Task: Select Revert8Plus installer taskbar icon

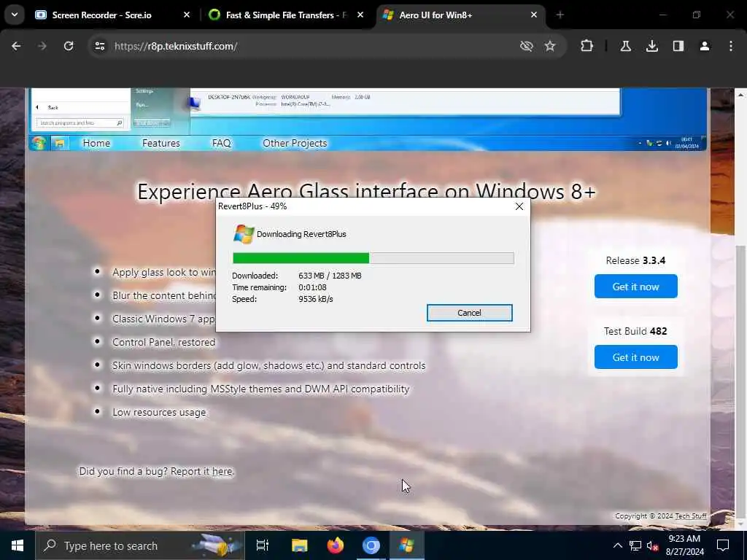Action: [407, 545]
